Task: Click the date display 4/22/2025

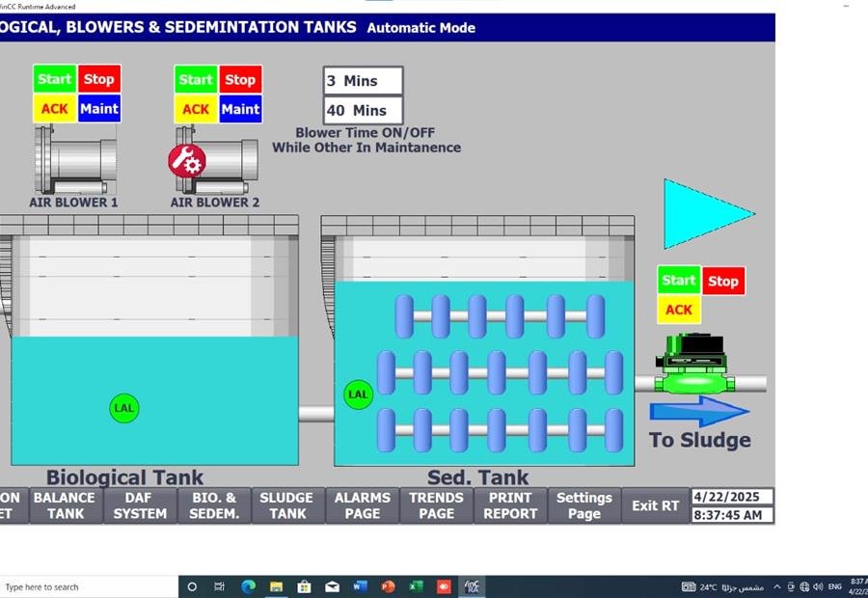Action: pos(732,497)
